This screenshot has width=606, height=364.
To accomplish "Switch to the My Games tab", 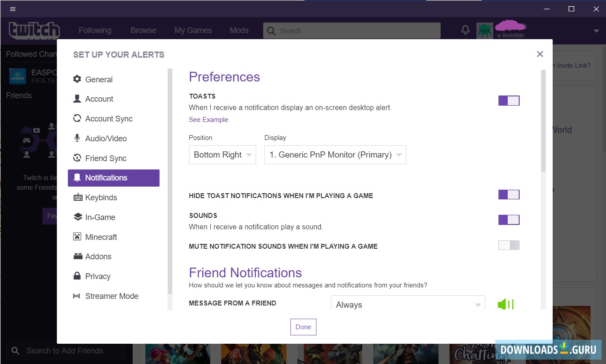I will pyautogui.click(x=193, y=30).
